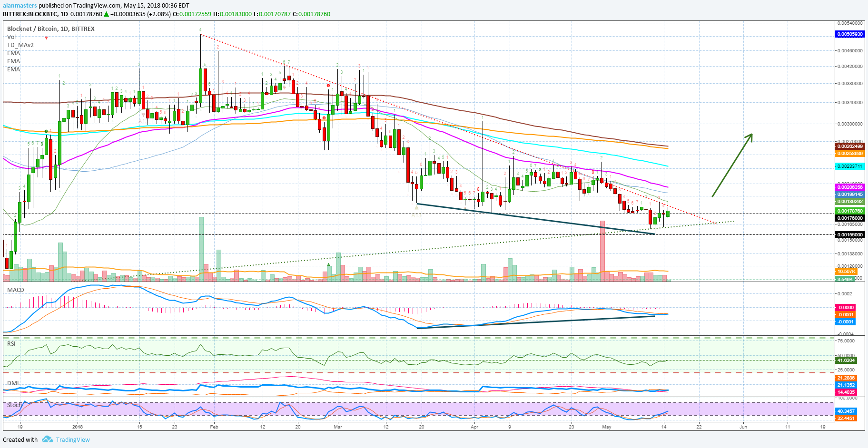Screen dimensions: 868x448
Task: Open the TradingView link at bottom
Action: [x=73, y=439]
